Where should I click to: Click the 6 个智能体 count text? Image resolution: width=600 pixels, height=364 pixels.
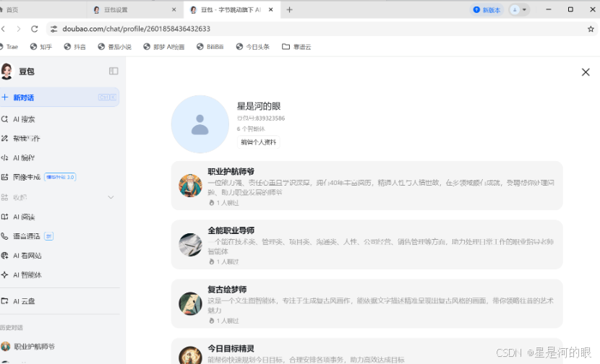[x=251, y=129]
